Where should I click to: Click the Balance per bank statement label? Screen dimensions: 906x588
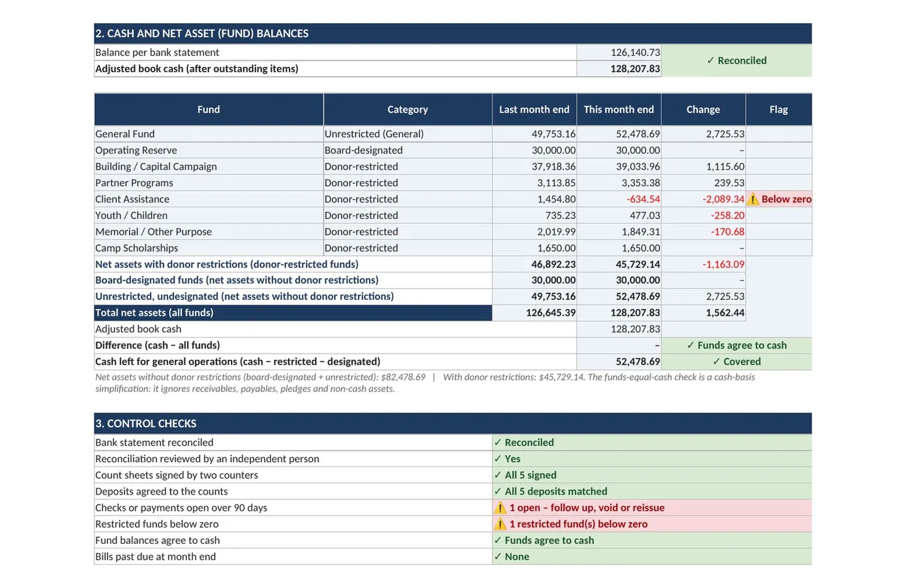tap(157, 53)
